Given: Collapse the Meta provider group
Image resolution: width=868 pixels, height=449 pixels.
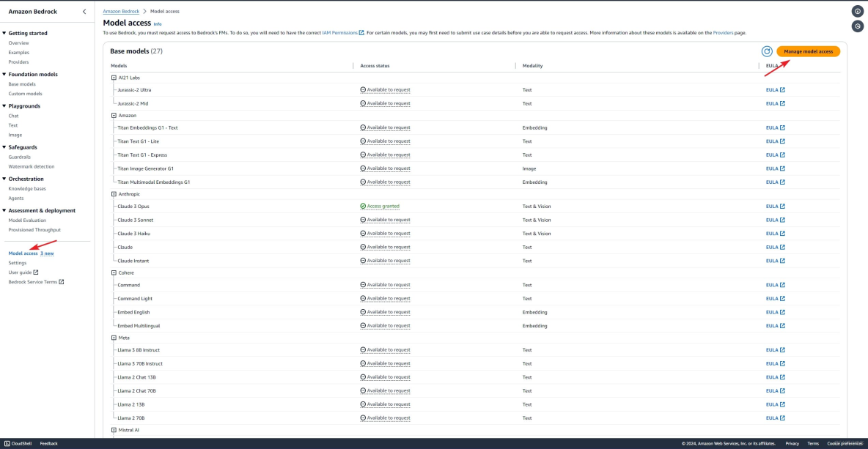Looking at the screenshot, I should coord(114,338).
